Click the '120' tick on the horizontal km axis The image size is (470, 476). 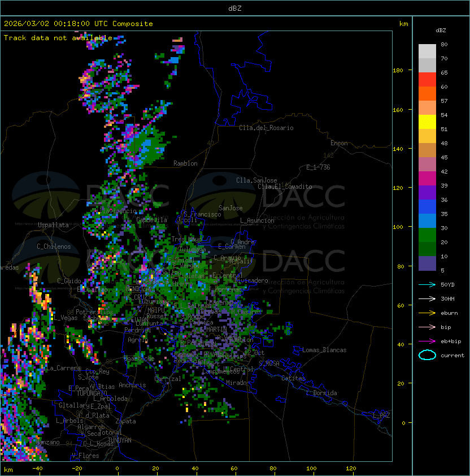click(x=351, y=469)
